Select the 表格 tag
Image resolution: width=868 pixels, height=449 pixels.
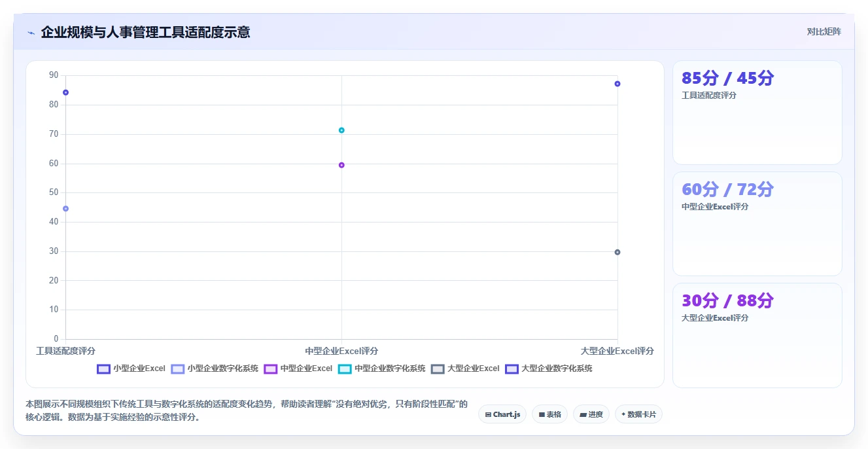click(549, 414)
